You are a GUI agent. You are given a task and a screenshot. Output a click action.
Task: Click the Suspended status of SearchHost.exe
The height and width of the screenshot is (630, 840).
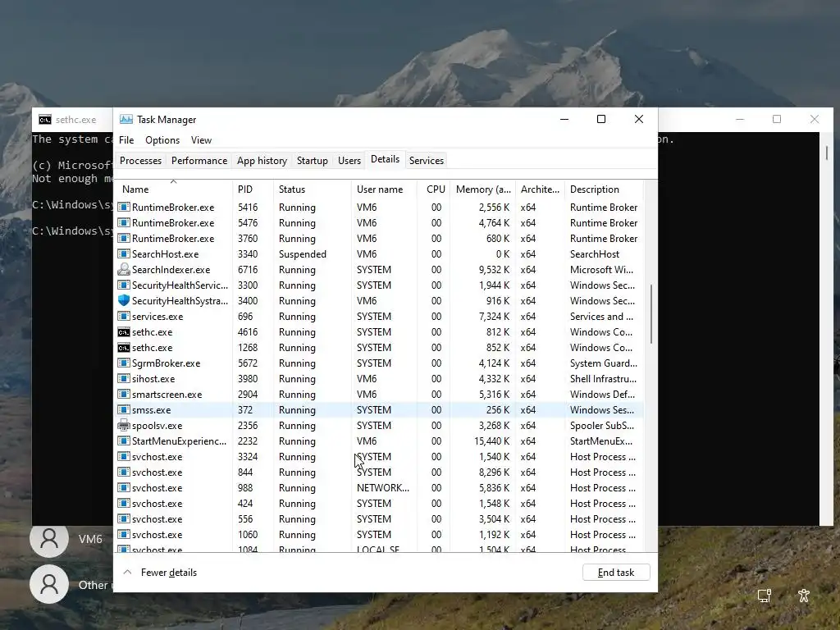click(x=302, y=254)
